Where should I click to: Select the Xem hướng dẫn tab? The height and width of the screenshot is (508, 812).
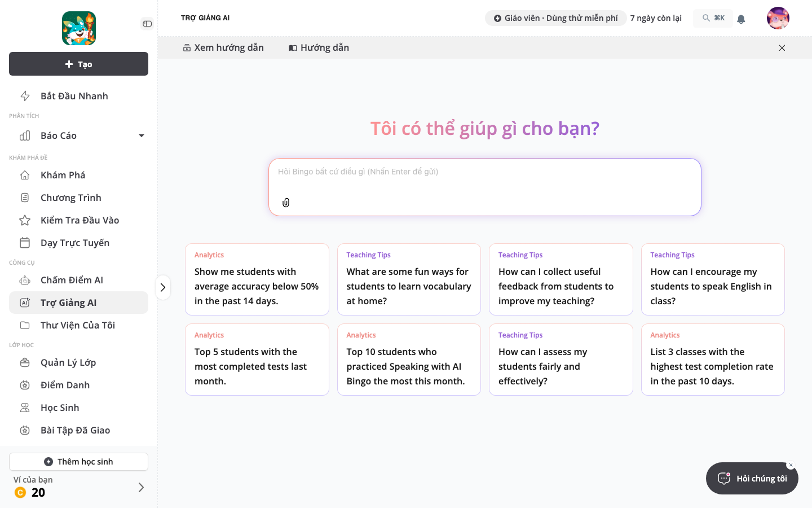point(223,47)
